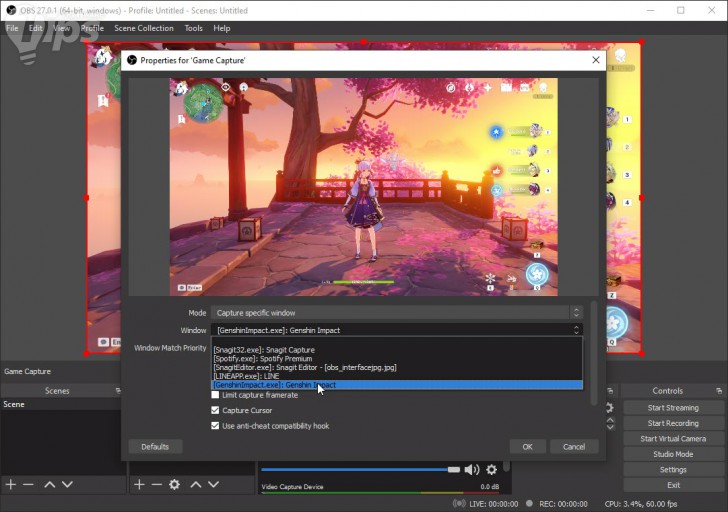
Task: Move the source down with the Sources down arrow
Action: [x=214, y=485]
